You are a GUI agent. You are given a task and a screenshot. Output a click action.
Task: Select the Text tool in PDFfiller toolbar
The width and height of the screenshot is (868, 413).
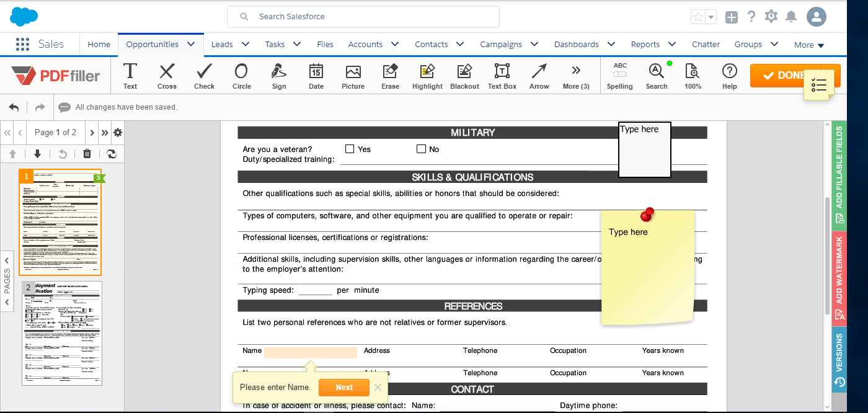pos(130,76)
